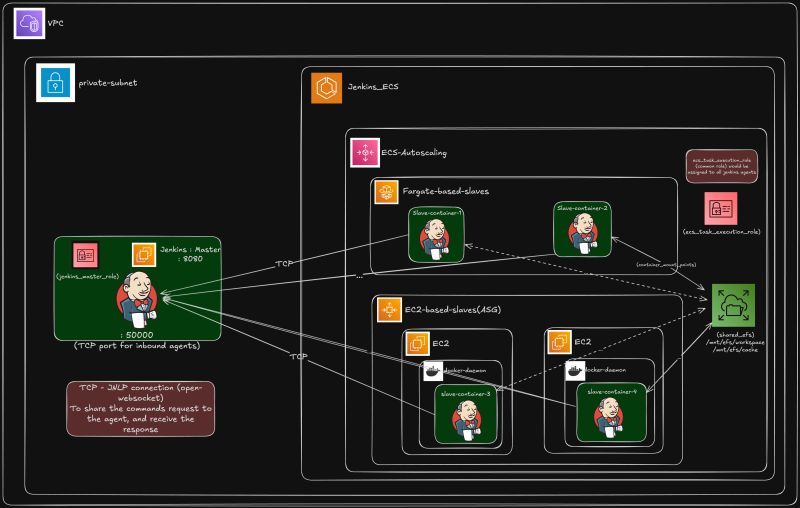Click the ECS-Autoscaling label

click(414, 153)
